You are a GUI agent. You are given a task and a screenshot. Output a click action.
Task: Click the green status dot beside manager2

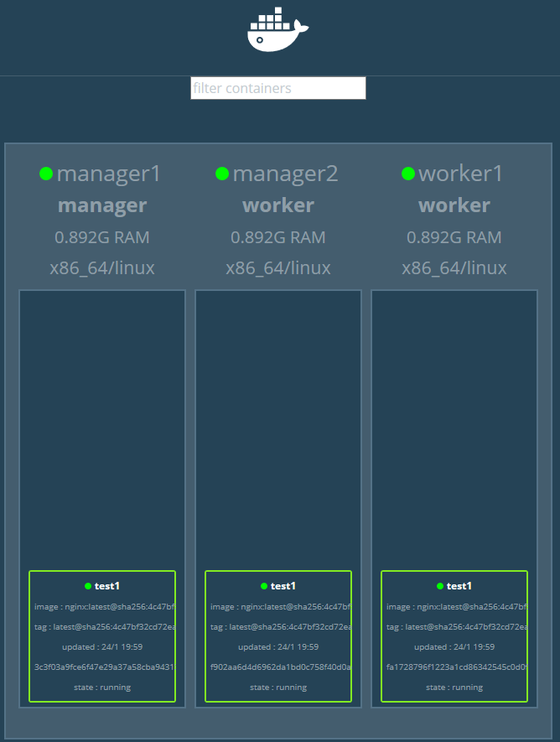[222, 174]
